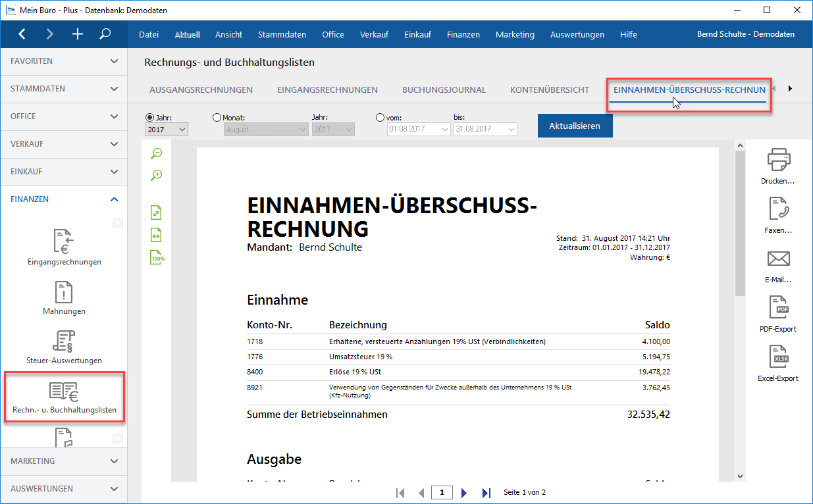Open the August month dropdown

[x=265, y=129]
